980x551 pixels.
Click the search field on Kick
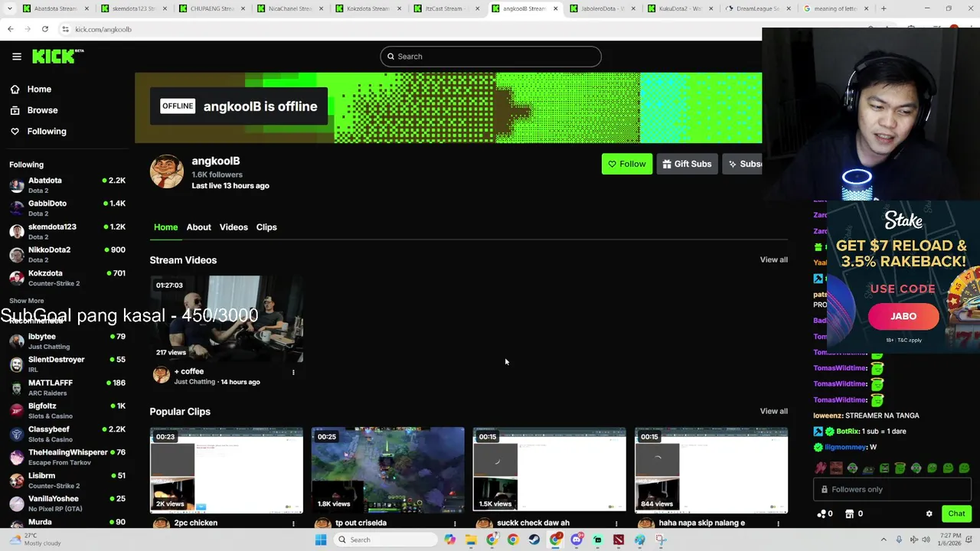click(x=491, y=57)
